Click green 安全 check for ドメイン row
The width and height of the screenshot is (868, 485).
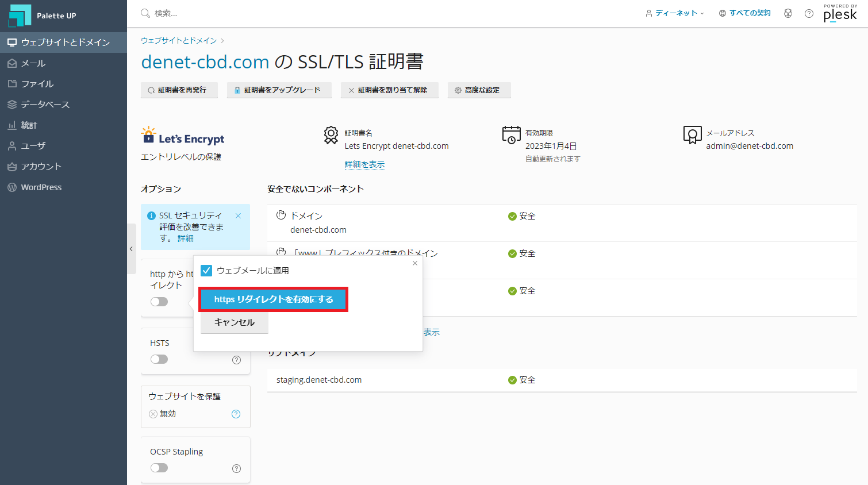click(512, 217)
